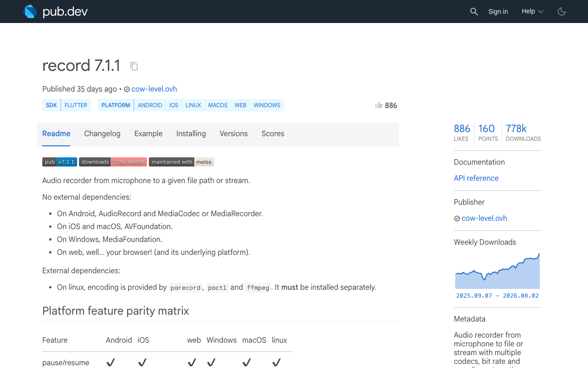Click the chart date range '2025.09.07 – 2026.08.02'

(x=498, y=296)
